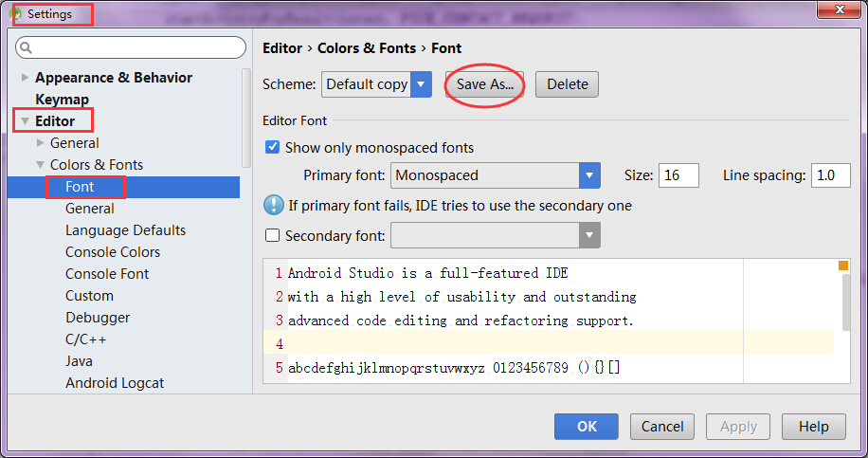Collapse the Editor tree section
868x458 pixels.
point(25,121)
